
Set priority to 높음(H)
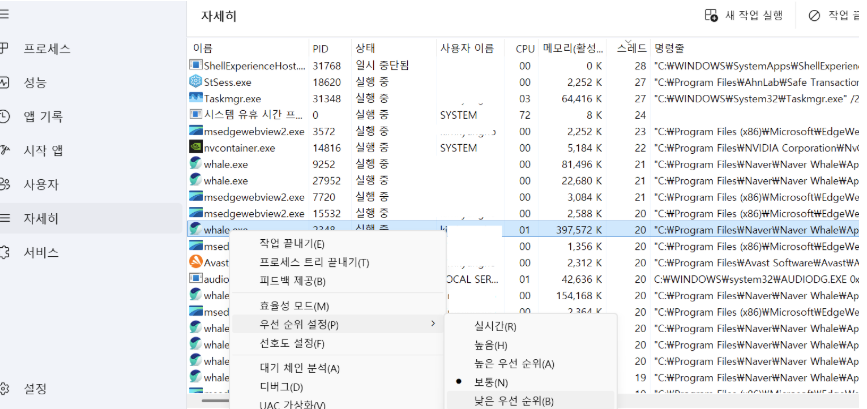pos(490,345)
